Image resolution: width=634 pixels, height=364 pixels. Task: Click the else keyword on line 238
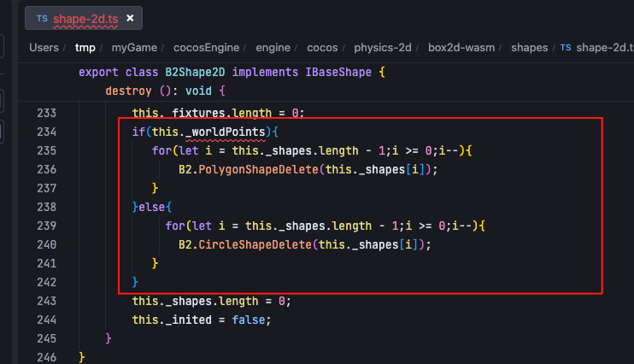coord(151,207)
